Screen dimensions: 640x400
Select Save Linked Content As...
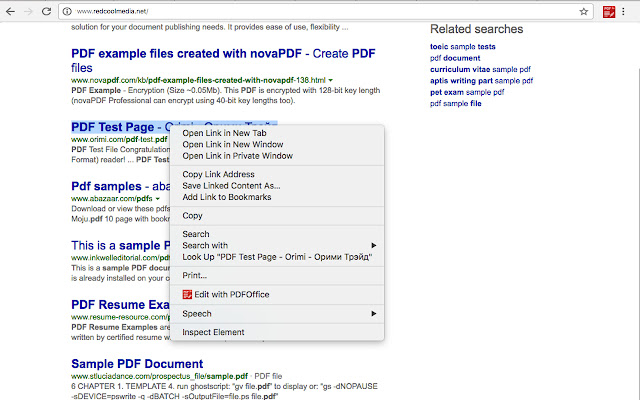pyautogui.click(x=231, y=186)
